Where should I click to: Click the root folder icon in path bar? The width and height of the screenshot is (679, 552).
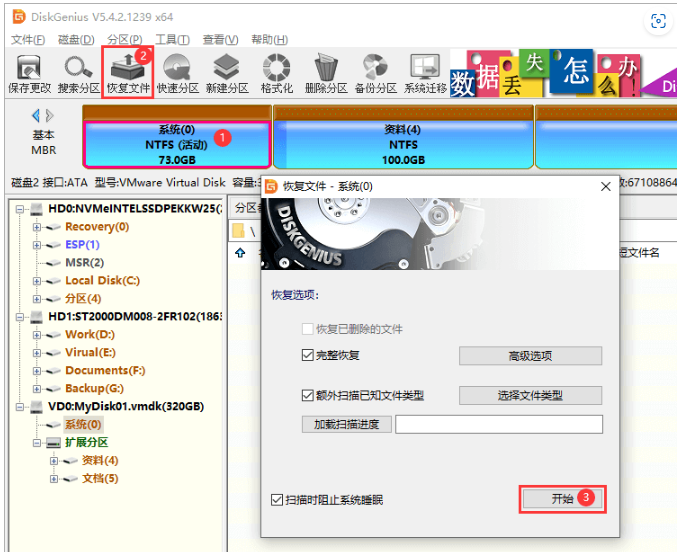[239, 231]
